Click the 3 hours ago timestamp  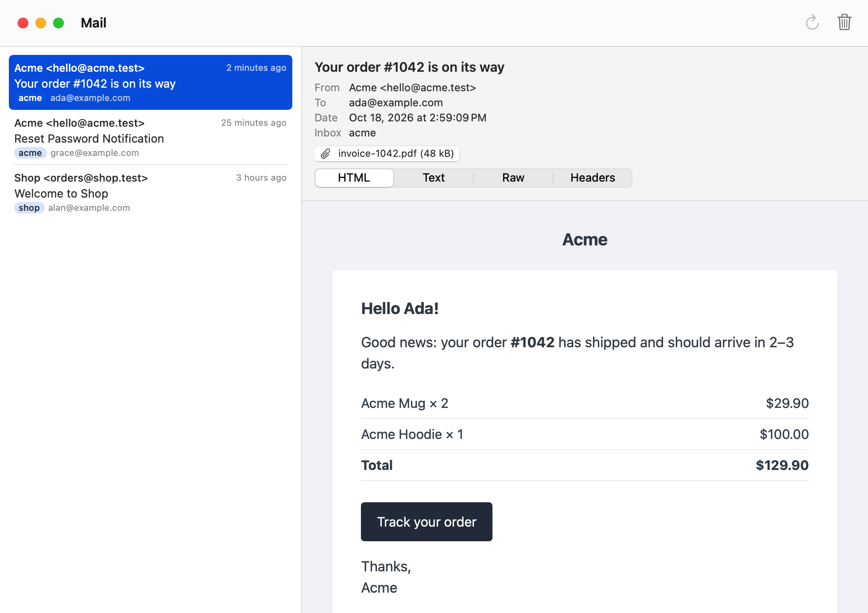coord(261,178)
